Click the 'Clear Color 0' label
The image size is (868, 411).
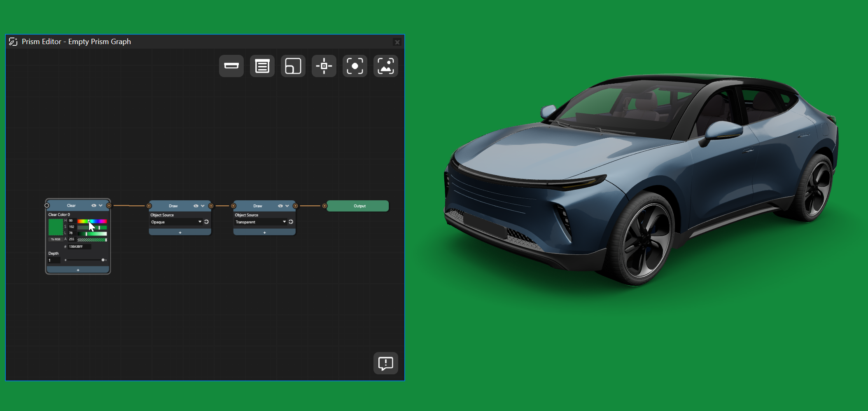coord(59,214)
